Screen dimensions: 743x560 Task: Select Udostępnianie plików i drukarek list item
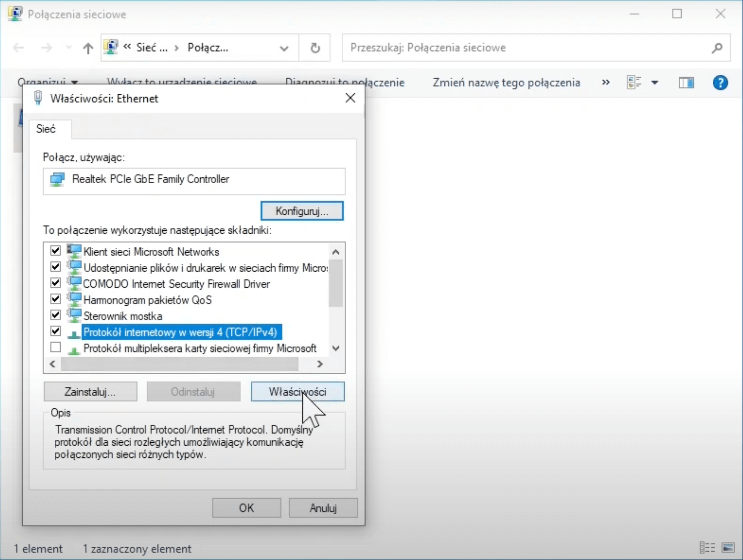(x=205, y=268)
